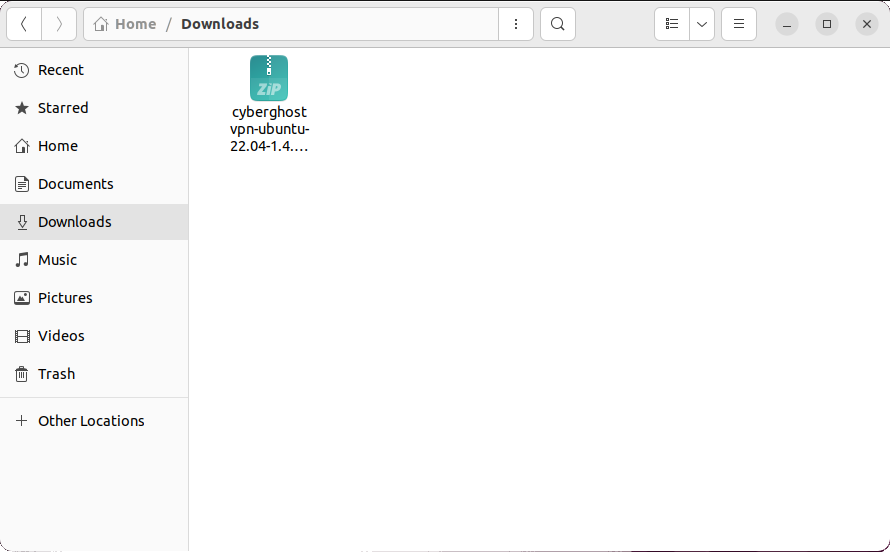Select Downloads in the sidebar

pos(94,222)
